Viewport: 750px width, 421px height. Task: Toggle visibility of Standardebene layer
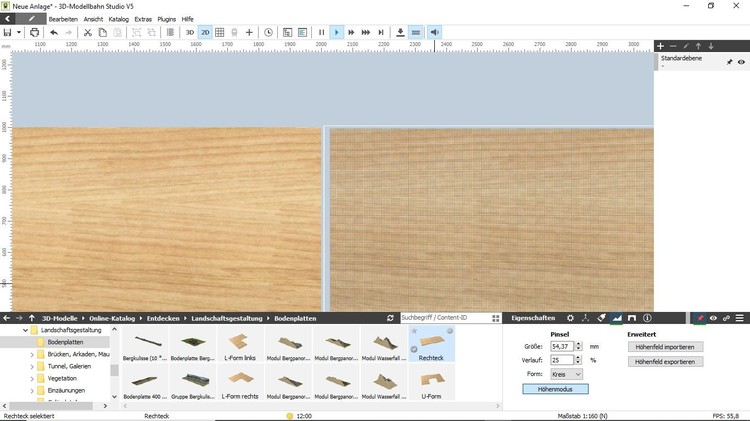[x=741, y=62]
